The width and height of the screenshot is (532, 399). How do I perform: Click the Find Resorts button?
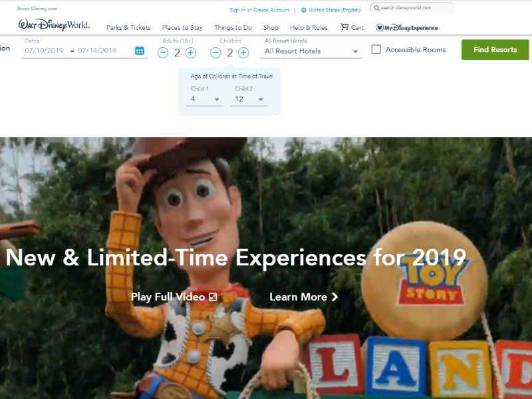(x=495, y=49)
